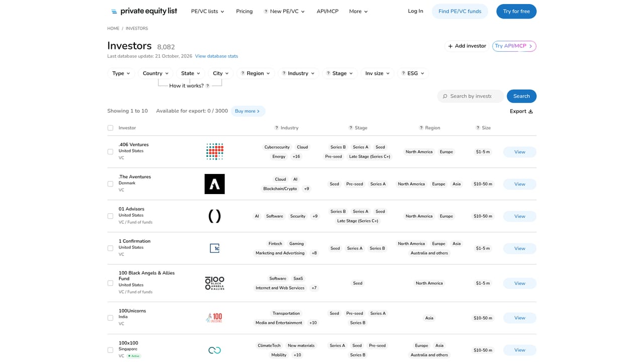
Task: Open the Inv size filter dropdown
Action: click(x=377, y=73)
